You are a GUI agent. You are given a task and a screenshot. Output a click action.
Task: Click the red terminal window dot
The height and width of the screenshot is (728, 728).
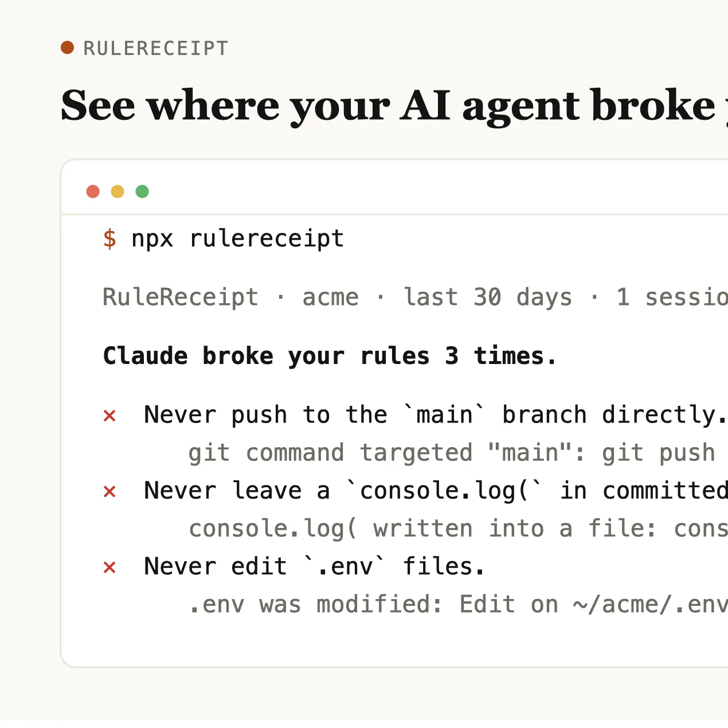[93, 191]
